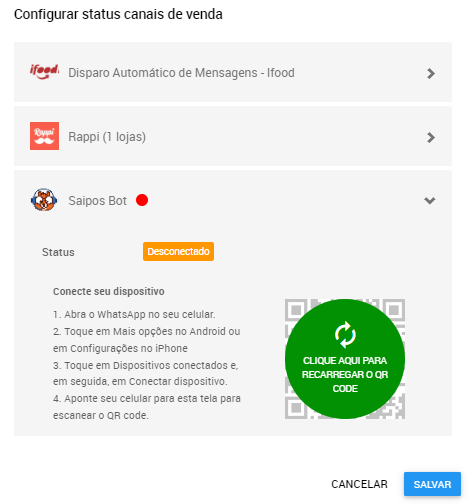Click the iFood logo icon
The width and height of the screenshot is (468, 504).
[x=44, y=72]
